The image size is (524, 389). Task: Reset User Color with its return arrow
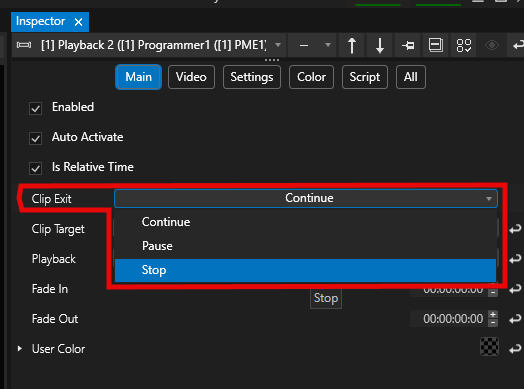tap(515, 349)
